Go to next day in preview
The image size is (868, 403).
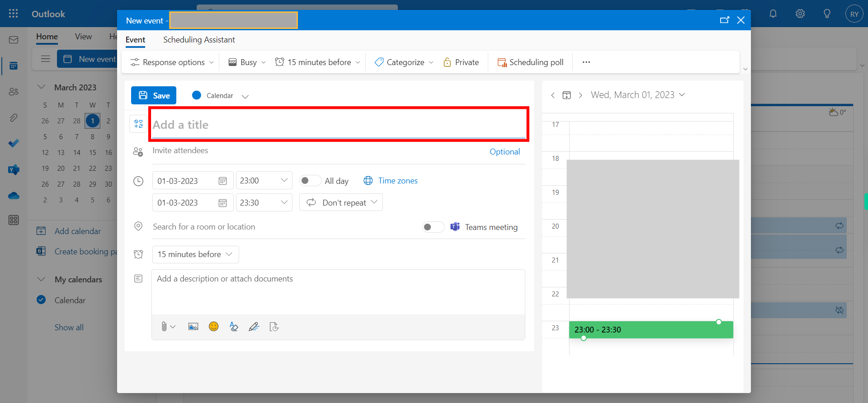[x=580, y=95]
